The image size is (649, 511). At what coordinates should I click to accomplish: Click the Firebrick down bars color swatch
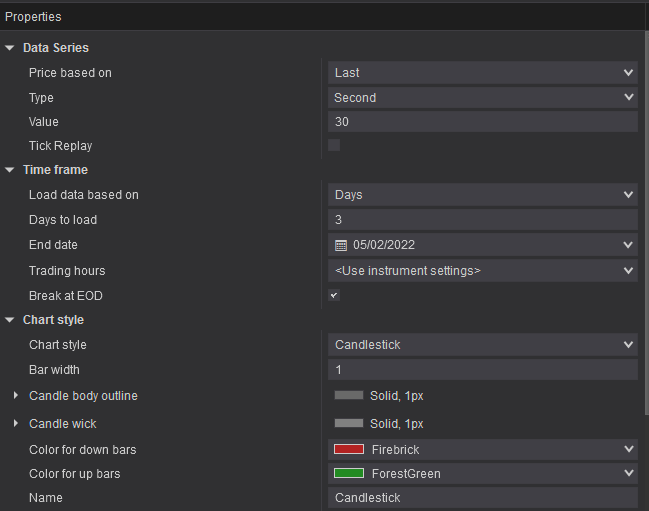point(349,450)
